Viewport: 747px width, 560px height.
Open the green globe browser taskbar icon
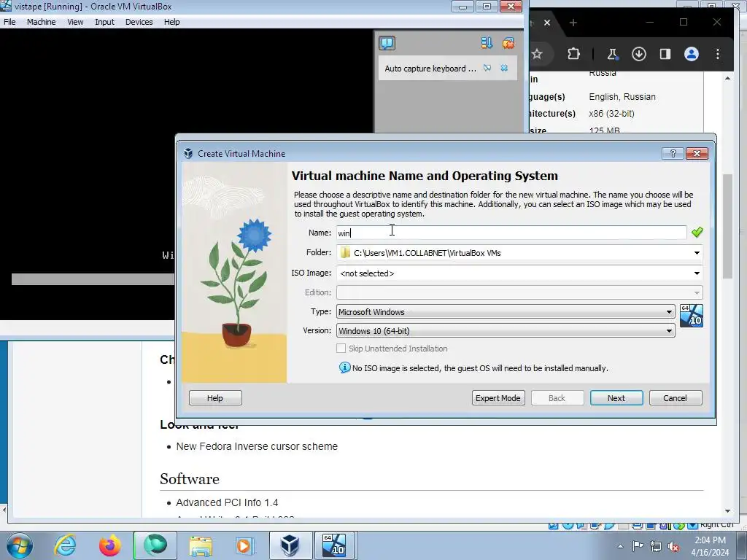(155, 545)
